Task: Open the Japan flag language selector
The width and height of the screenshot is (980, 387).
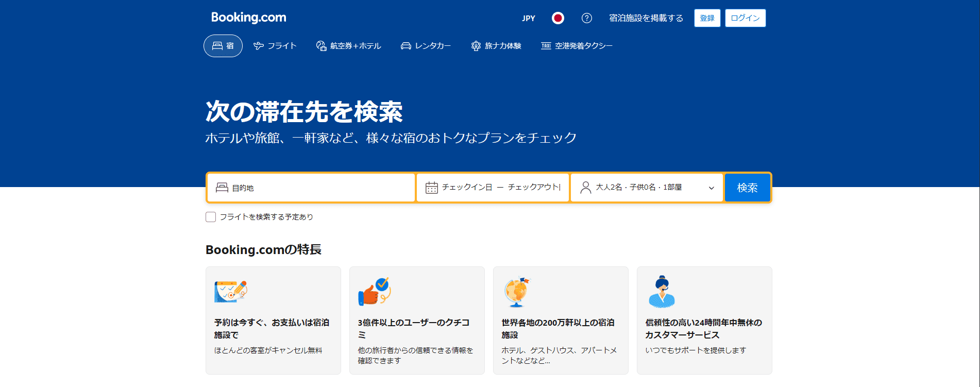Action: click(x=557, y=18)
